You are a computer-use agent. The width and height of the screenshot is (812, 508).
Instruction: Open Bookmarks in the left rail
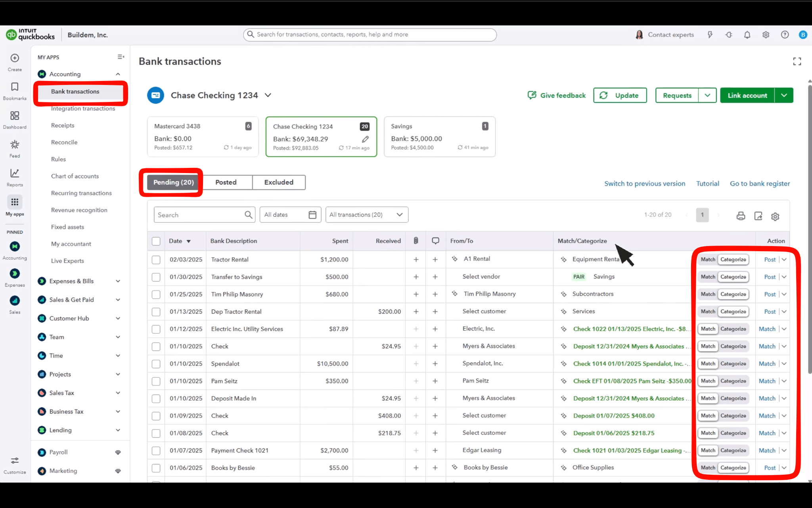(15, 87)
